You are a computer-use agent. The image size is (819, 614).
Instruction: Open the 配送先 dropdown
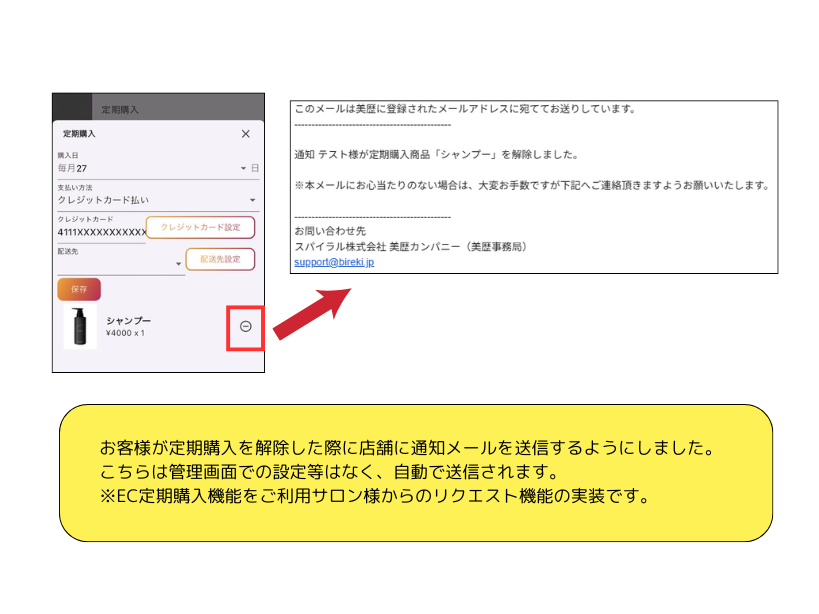[121, 264]
